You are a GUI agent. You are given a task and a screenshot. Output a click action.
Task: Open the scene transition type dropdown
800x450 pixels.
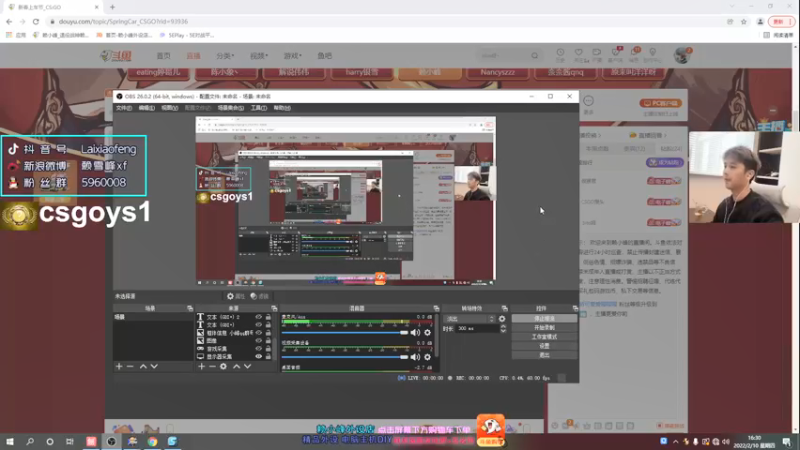[x=469, y=319]
